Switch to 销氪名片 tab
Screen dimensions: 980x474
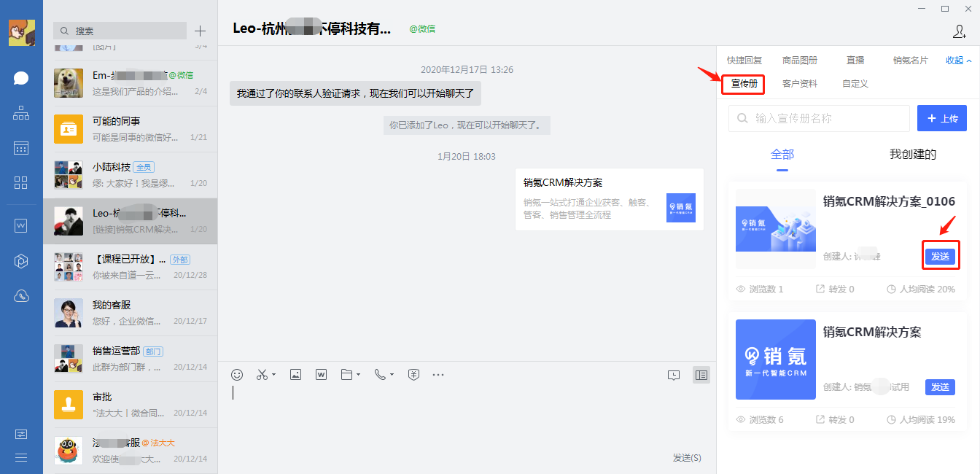click(911, 61)
